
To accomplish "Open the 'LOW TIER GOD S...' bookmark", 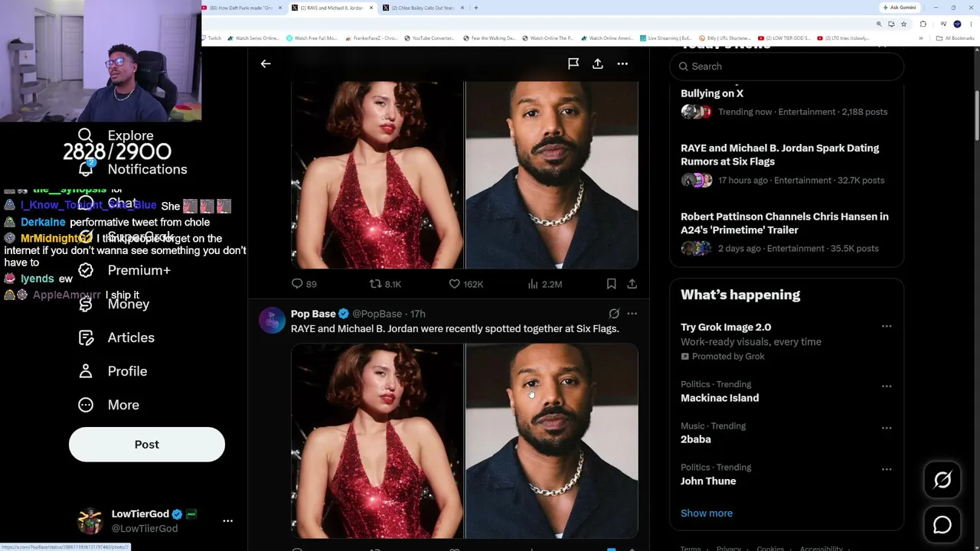I will pos(784,38).
